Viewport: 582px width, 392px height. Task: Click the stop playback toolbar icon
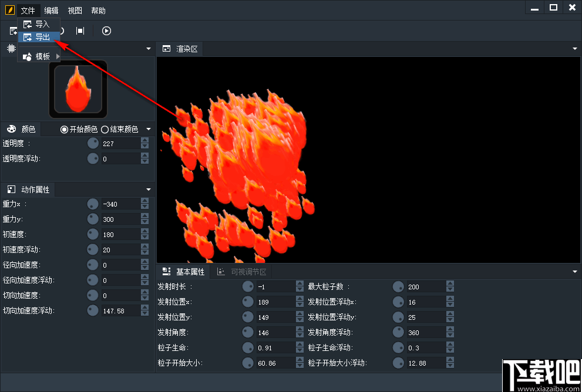[x=80, y=31]
